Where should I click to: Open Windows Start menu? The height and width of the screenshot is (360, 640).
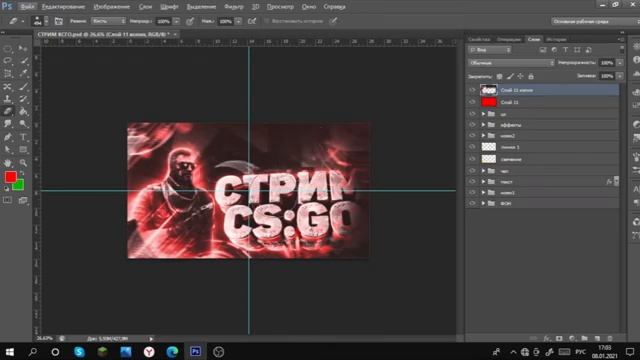(x=9, y=351)
